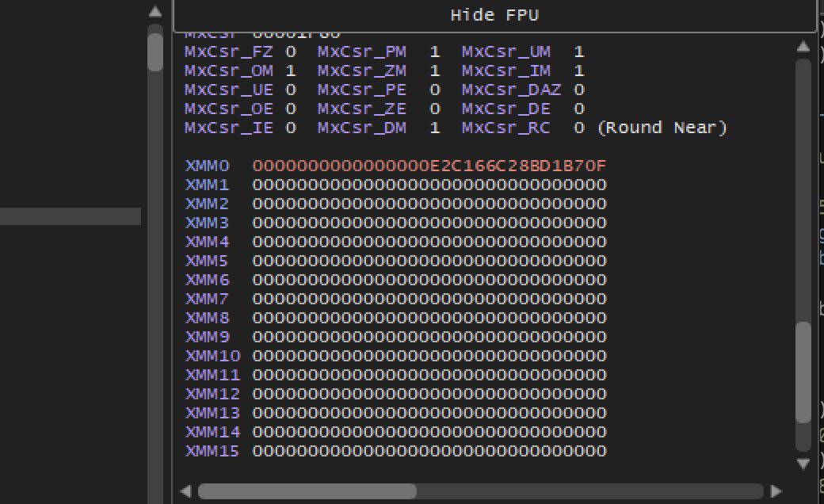This screenshot has height=504, width=824.
Task: Click the MxCsr_RC label
Action: [x=506, y=128]
